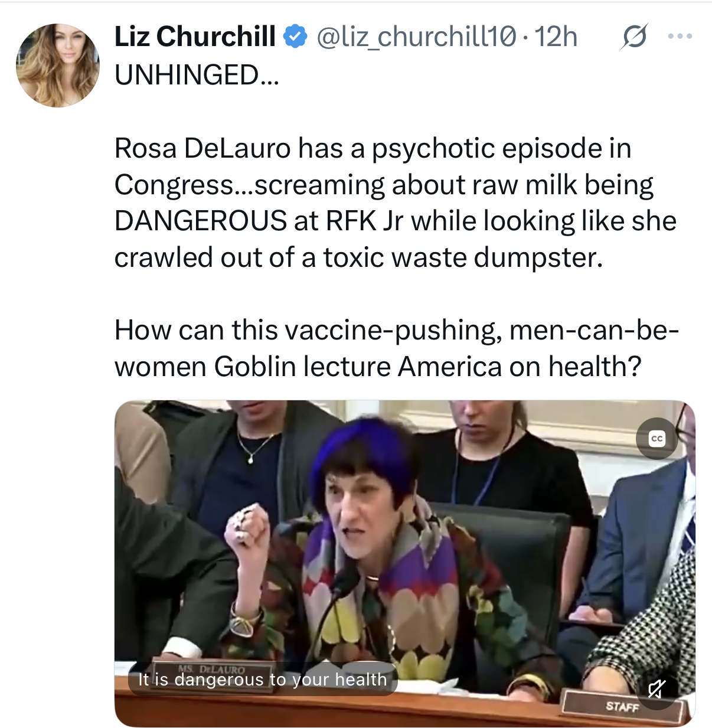Click the 'It is dangerous to your health' caption
Viewport: 712px width, 728px height.
262,680
